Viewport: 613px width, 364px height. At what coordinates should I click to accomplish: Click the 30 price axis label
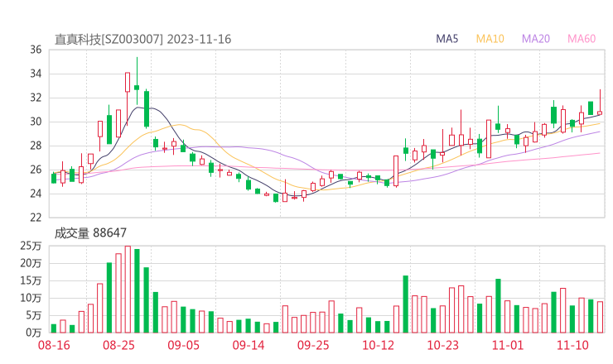click(36, 122)
